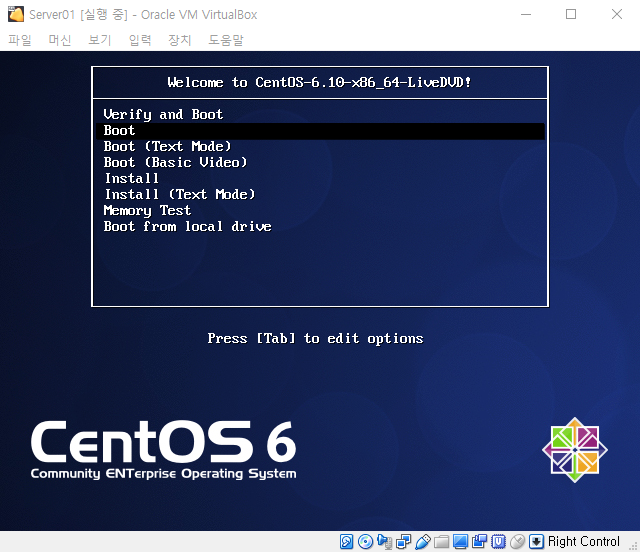Open the 파일 menu
Viewport: 640px width, 552px height.
20,40
